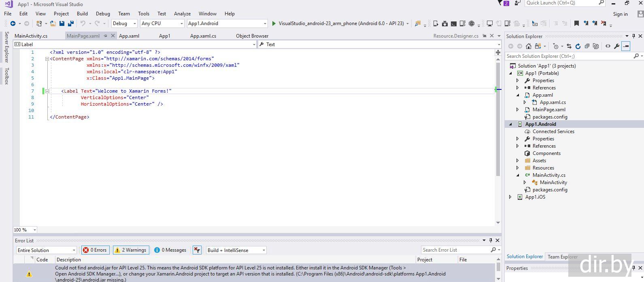Expand the App1.iOS project node

pos(510,197)
